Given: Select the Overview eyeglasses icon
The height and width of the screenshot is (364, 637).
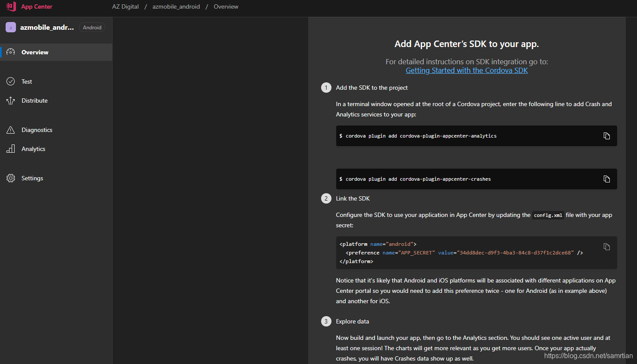Looking at the screenshot, I should click(10, 52).
